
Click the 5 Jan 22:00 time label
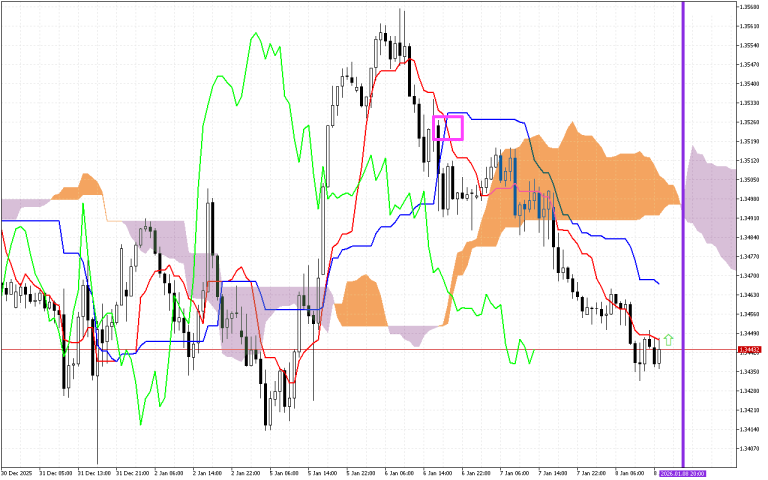(x=360, y=473)
